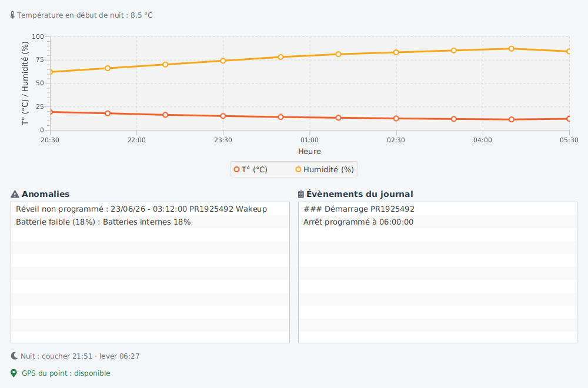The height and width of the screenshot is (388, 588).
Task: Click the orange T° (°C) legend marker
Action: coord(236,169)
